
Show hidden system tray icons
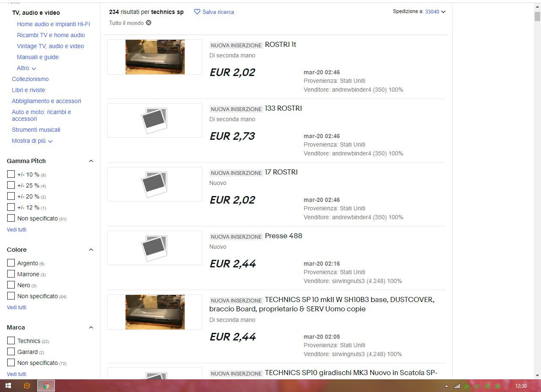446,386
